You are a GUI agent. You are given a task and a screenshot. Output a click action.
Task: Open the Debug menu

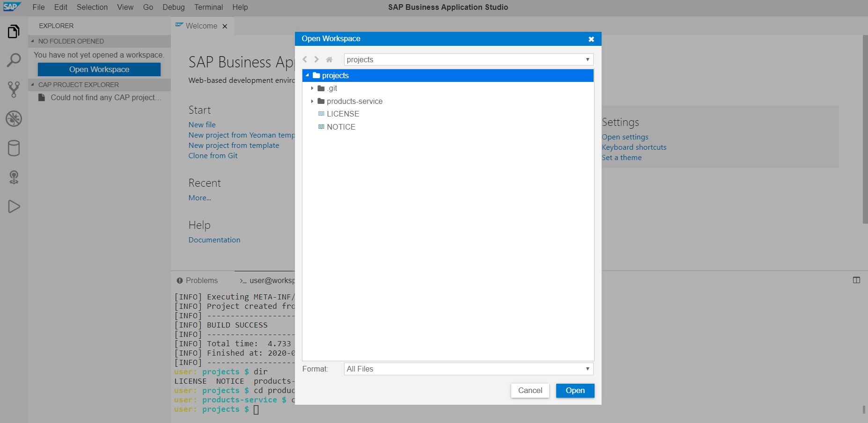pos(174,7)
